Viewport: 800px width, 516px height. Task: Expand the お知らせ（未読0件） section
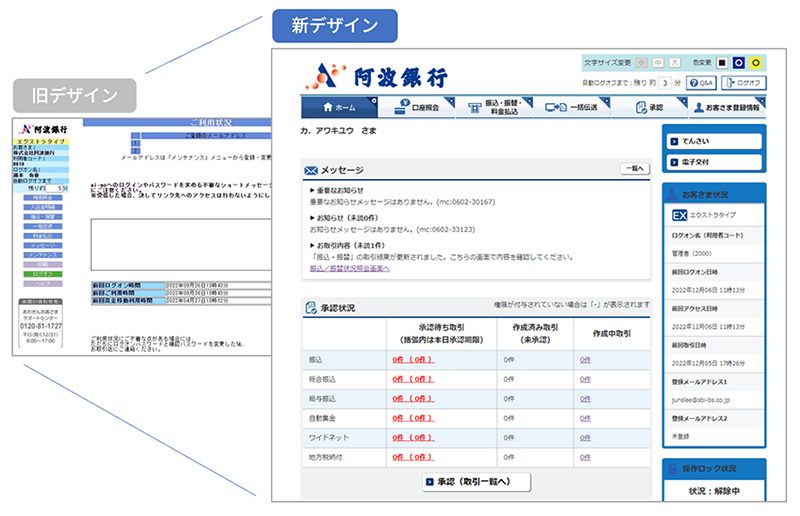(344, 218)
